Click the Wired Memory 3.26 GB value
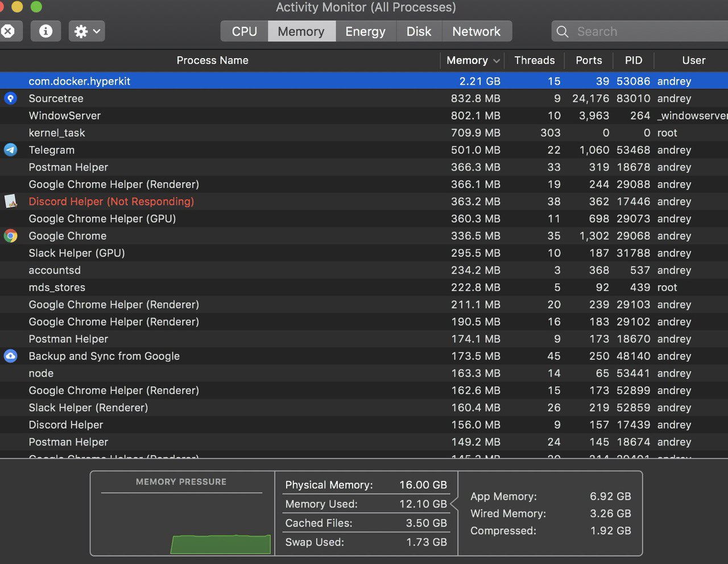The image size is (728, 564). pyautogui.click(x=610, y=513)
